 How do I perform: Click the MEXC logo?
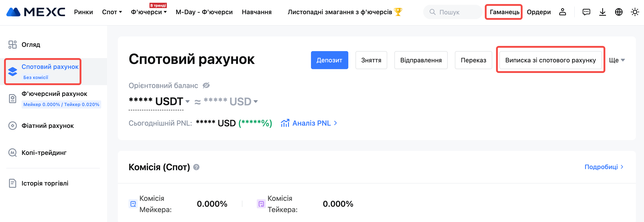pyautogui.click(x=36, y=12)
